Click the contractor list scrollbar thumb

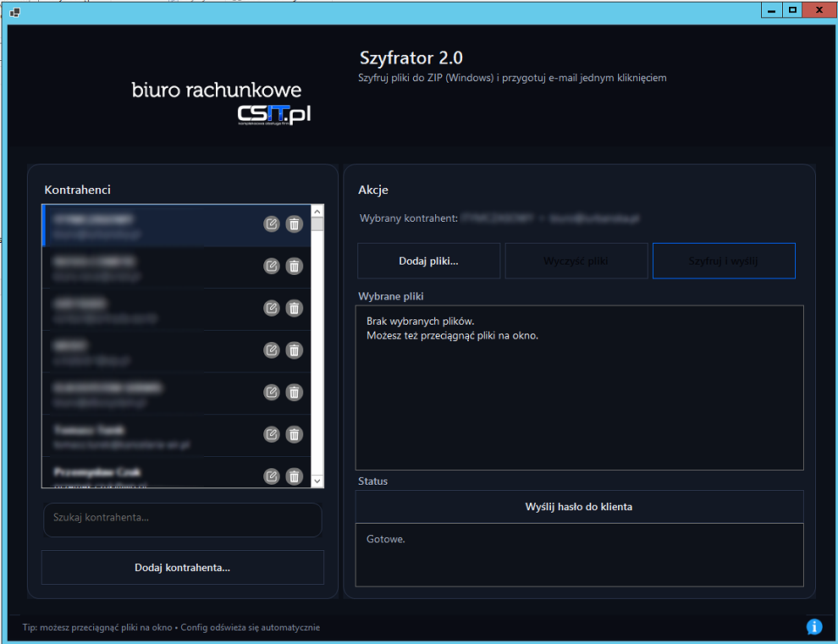point(317,224)
